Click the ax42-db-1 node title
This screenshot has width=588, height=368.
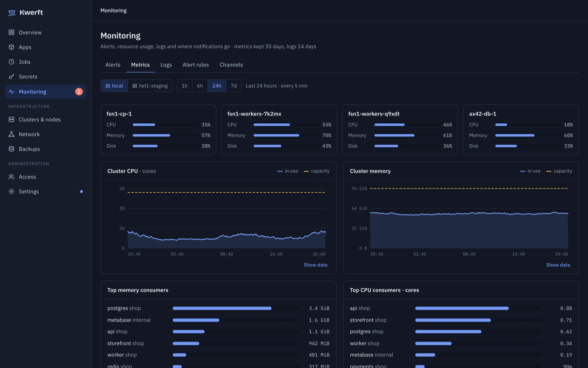pyautogui.click(x=483, y=114)
